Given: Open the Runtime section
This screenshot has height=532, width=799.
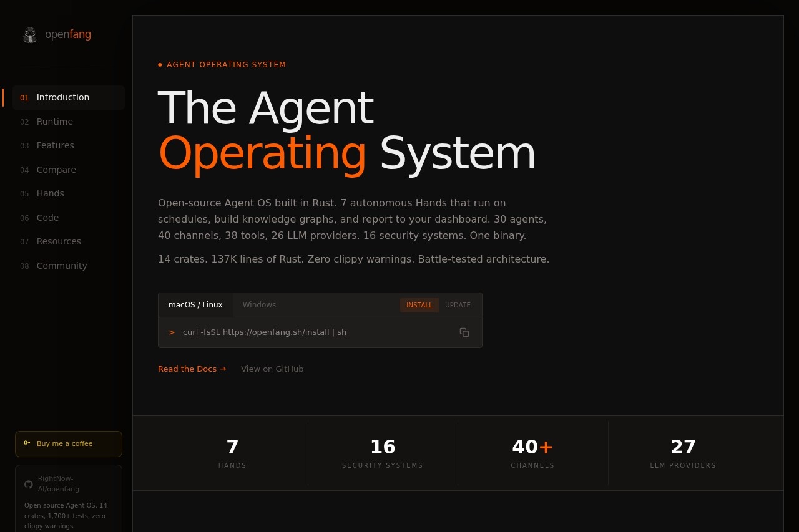Looking at the screenshot, I should [54, 122].
